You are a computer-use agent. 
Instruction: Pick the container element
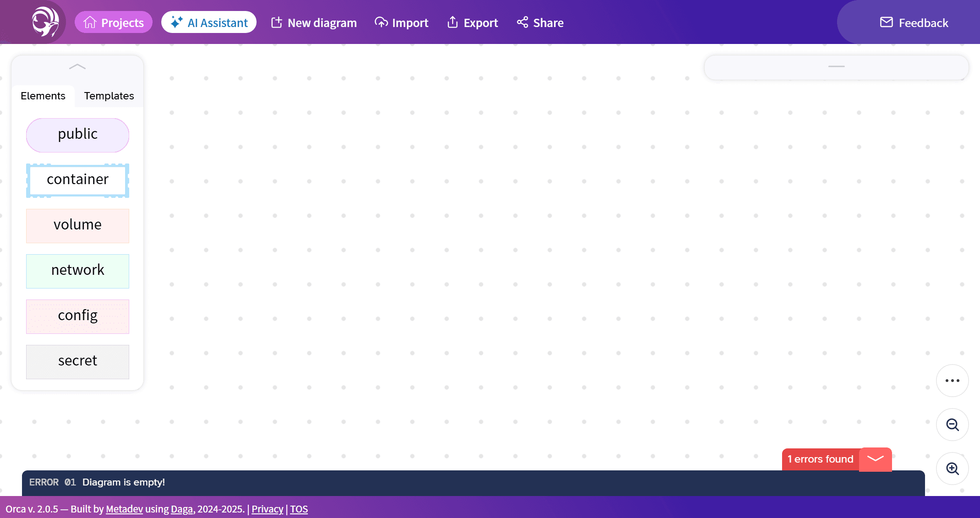pos(77,180)
